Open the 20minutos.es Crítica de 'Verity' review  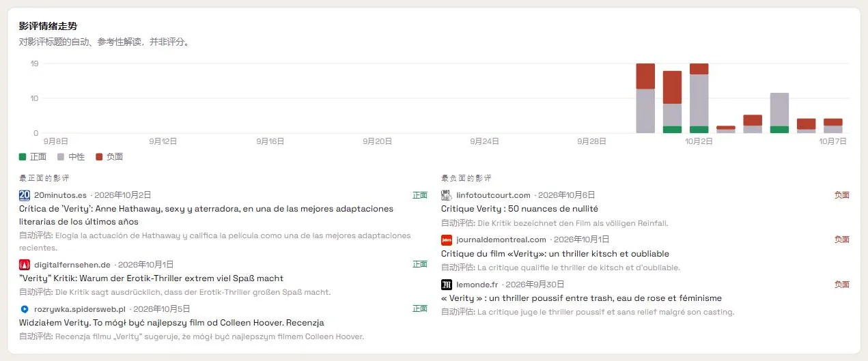point(206,215)
